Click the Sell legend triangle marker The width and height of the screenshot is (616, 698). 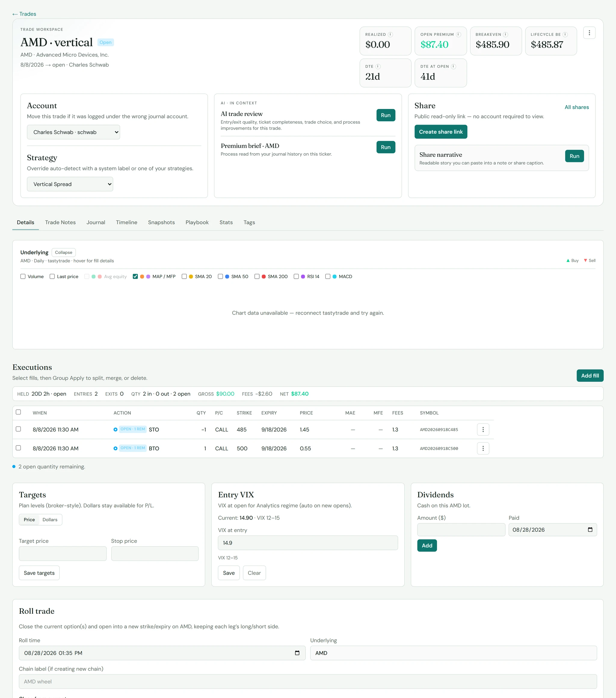pyautogui.click(x=585, y=261)
